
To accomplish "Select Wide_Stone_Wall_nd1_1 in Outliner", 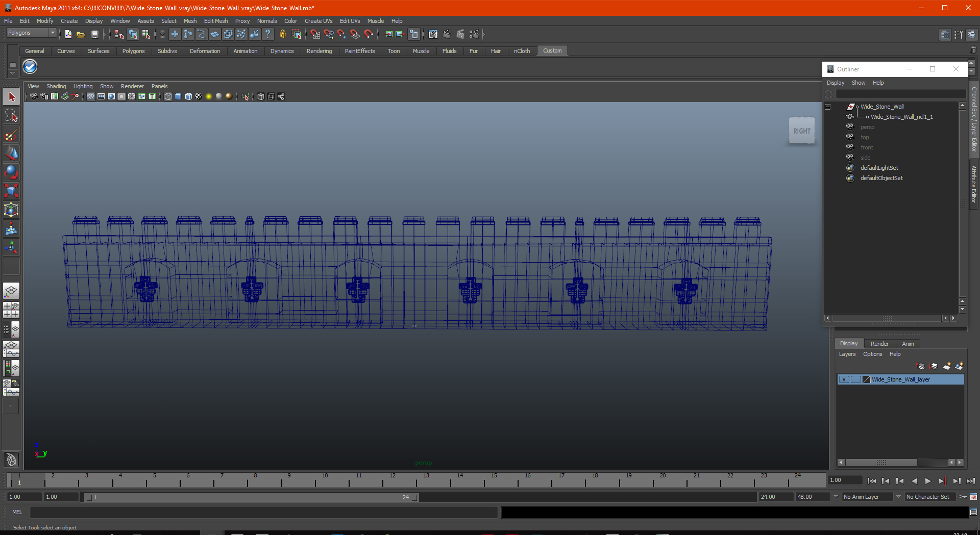I will point(901,117).
